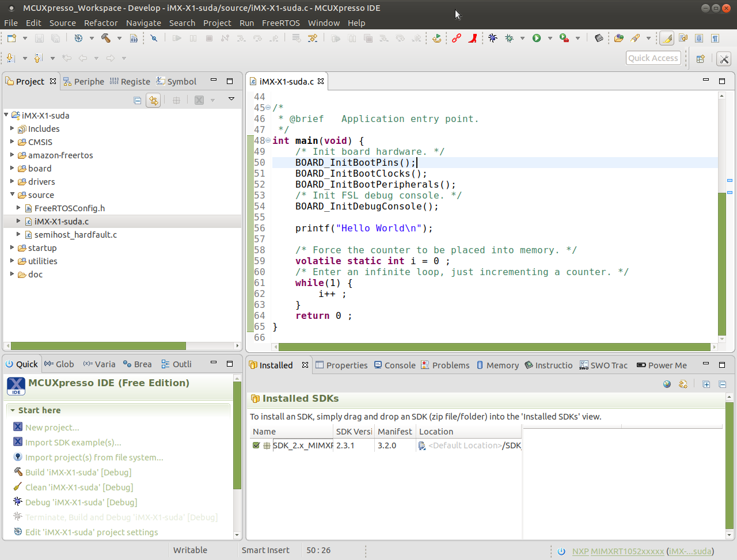Screen dimensions: 737x560
Task: Click the SDK Version column header
Action: 354,432
